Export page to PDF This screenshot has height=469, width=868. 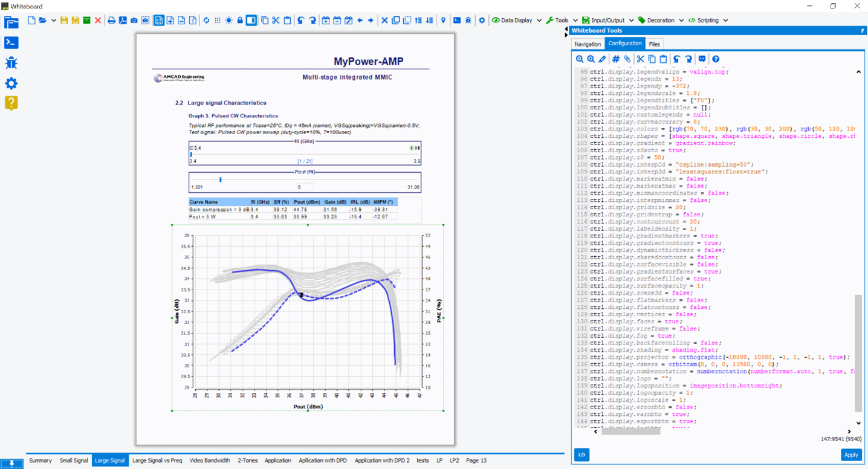click(123, 20)
